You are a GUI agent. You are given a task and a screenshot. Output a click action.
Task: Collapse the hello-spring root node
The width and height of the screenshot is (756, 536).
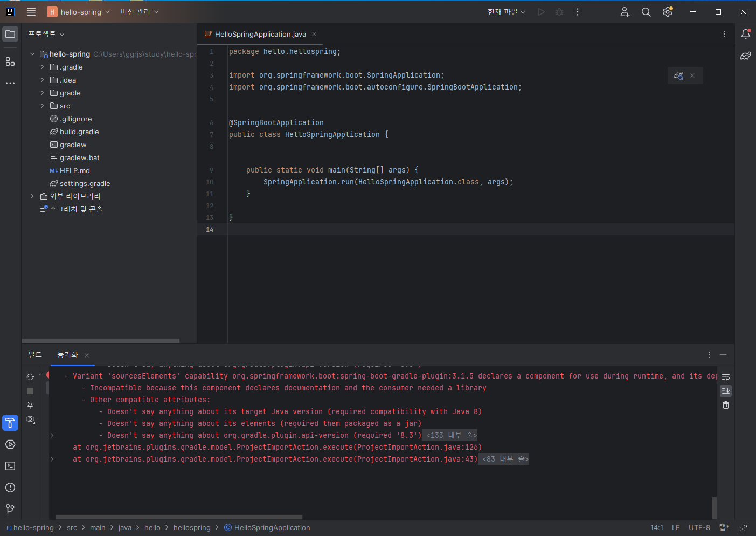tap(32, 54)
